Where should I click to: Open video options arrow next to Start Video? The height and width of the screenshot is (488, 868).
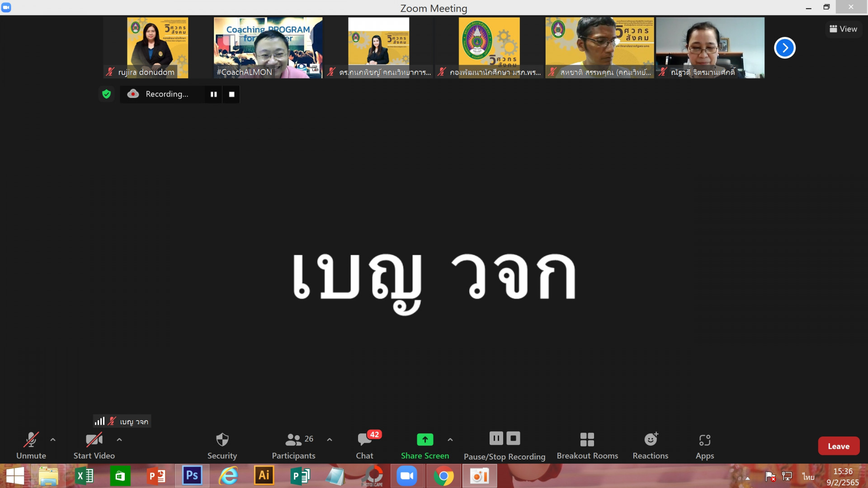click(119, 440)
